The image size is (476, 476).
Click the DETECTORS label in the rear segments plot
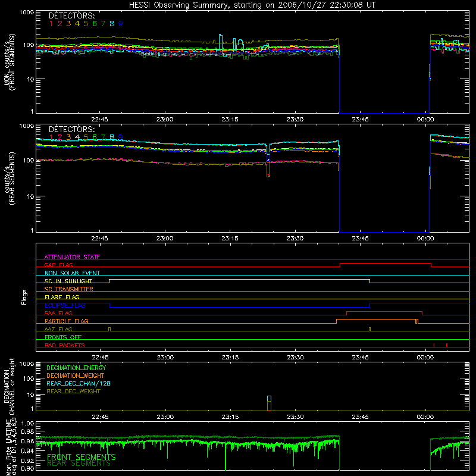coord(71,129)
